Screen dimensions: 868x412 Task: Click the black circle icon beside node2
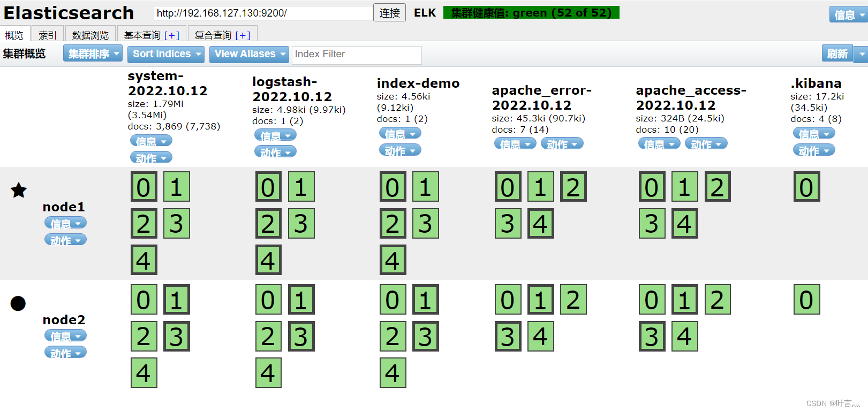pyautogui.click(x=18, y=303)
